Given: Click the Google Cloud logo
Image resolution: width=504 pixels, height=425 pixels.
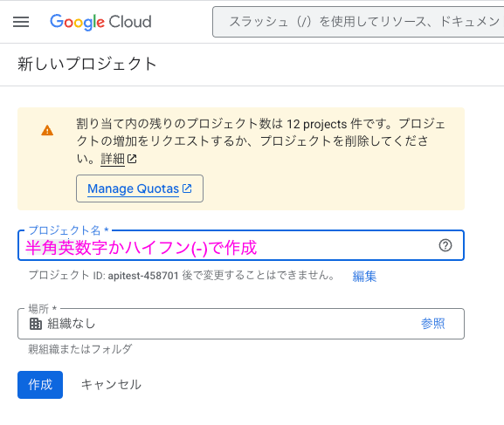Looking at the screenshot, I should 100,22.
